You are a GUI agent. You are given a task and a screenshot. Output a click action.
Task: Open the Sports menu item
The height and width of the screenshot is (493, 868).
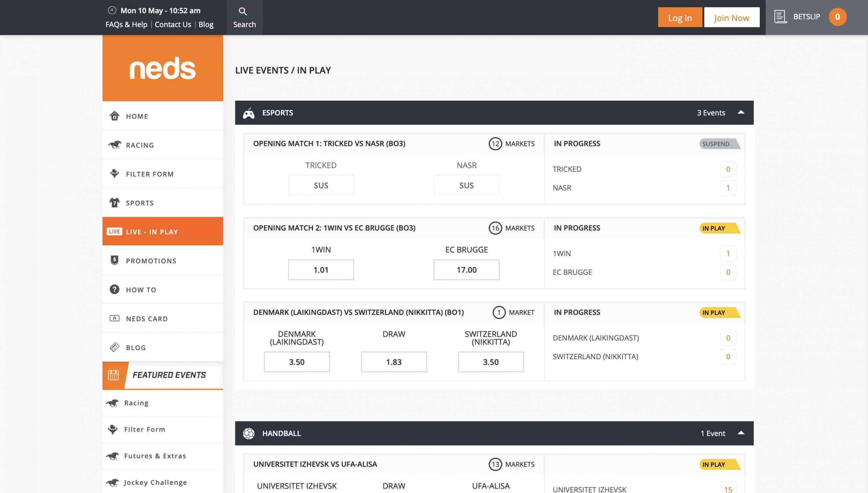[x=163, y=203]
